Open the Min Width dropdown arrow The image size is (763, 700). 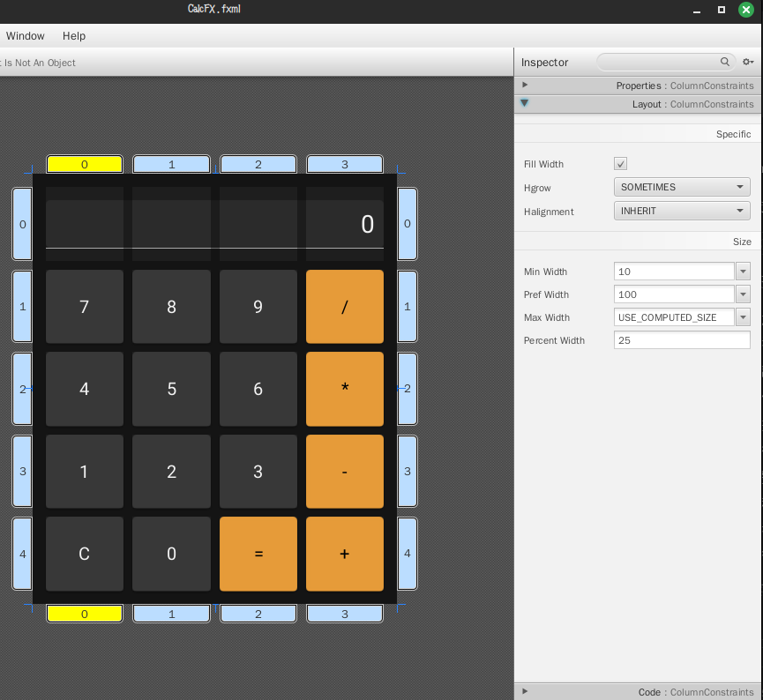click(743, 272)
